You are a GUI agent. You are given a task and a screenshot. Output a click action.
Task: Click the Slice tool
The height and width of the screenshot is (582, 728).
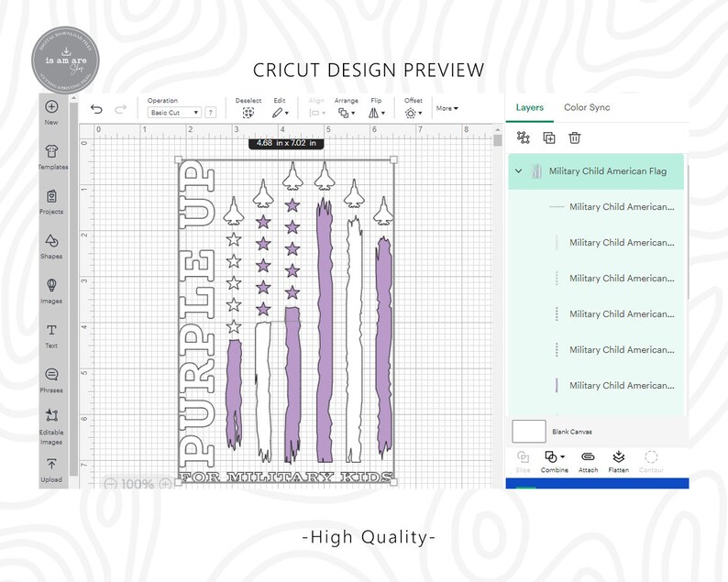(x=523, y=462)
